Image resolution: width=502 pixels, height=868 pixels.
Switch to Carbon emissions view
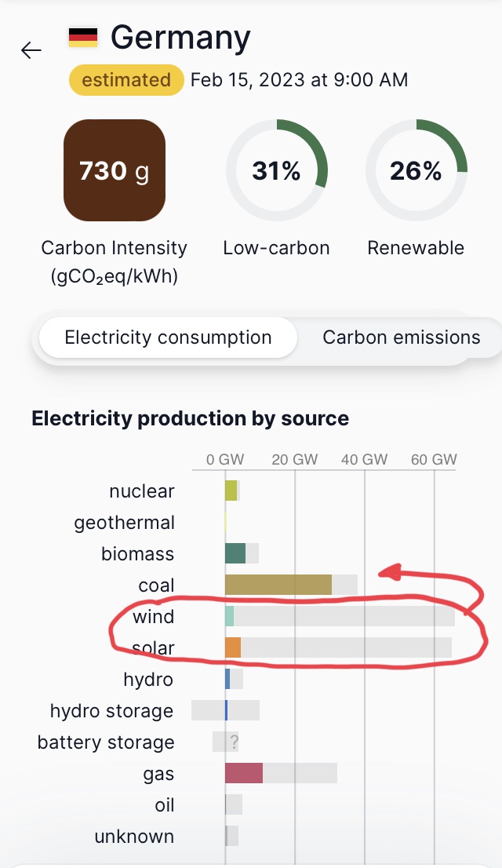click(x=402, y=337)
